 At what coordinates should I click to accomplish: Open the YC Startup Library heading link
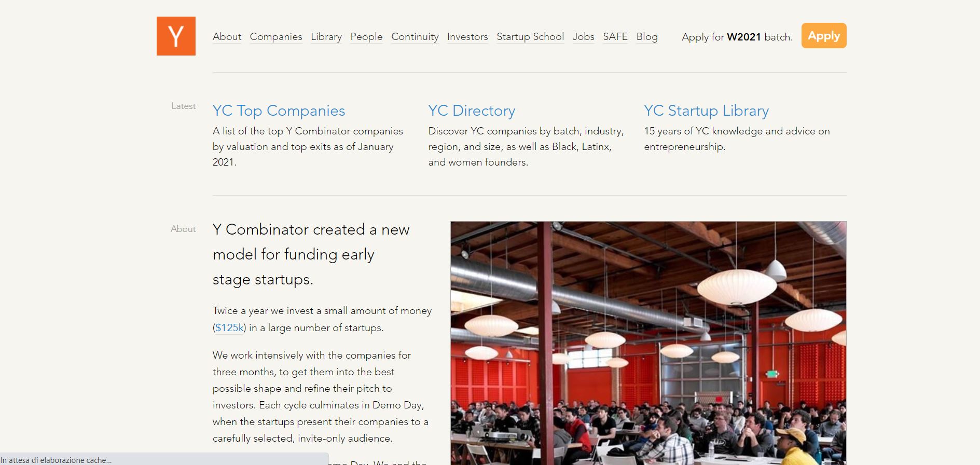pyautogui.click(x=706, y=111)
